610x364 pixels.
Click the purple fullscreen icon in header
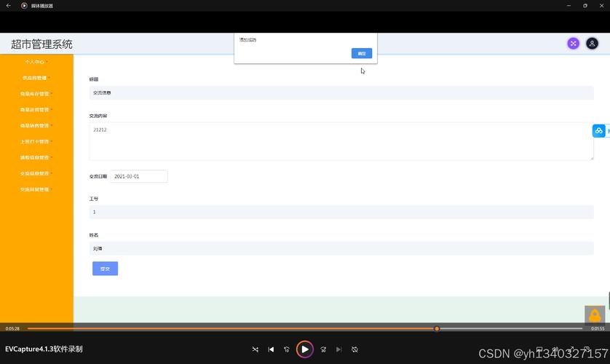(574, 44)
